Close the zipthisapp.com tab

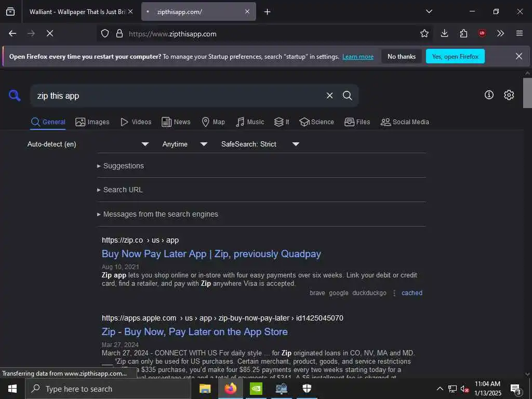tap(247, 11)
